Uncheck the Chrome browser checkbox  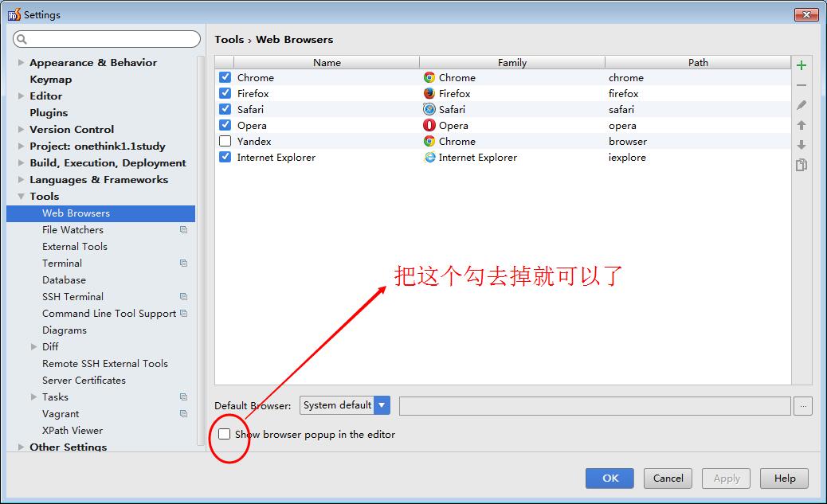point(225,77)
